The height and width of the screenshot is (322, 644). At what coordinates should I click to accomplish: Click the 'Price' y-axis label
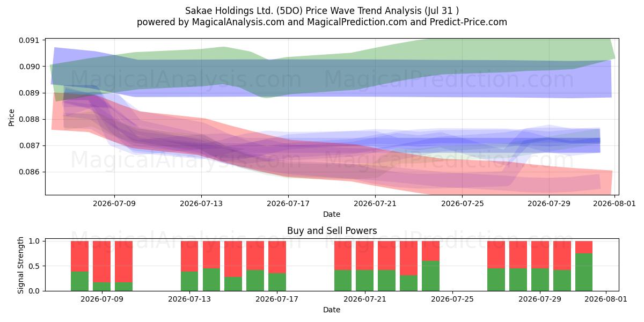(x=12, y=116)
